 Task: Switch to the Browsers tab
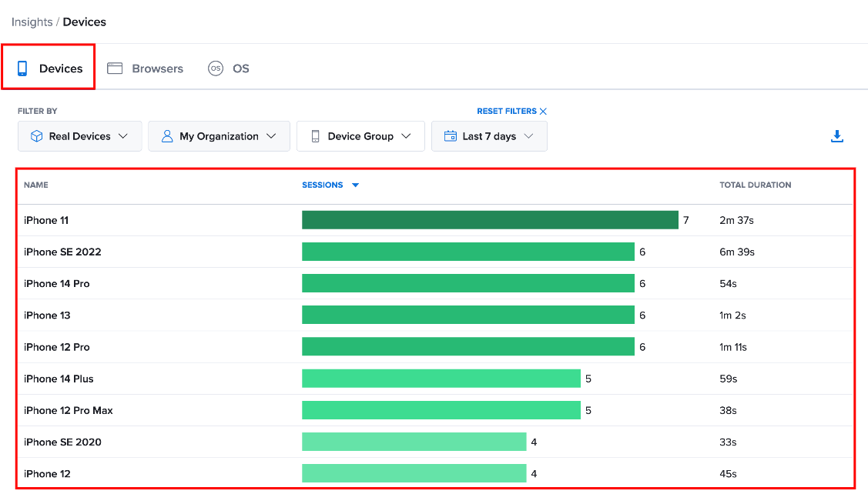tap(145, 68)
